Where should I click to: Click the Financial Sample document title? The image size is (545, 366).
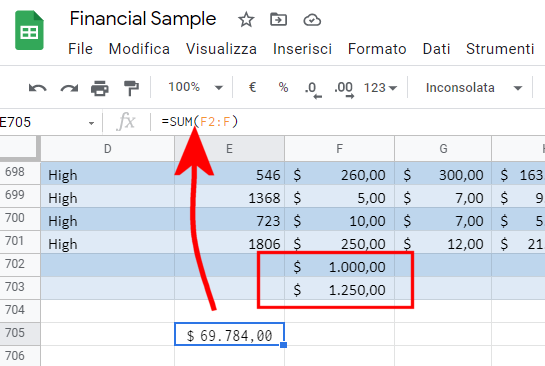pos(143,19)
